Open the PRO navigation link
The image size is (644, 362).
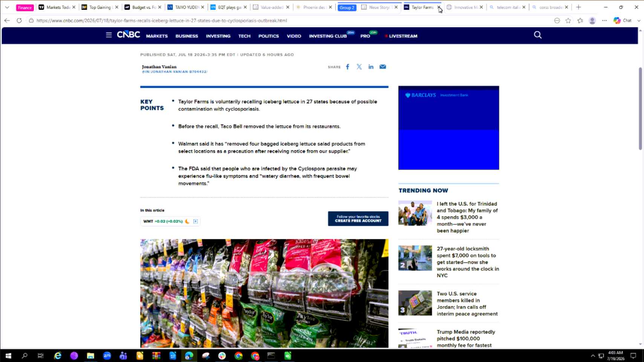click(x=365, y=36)
